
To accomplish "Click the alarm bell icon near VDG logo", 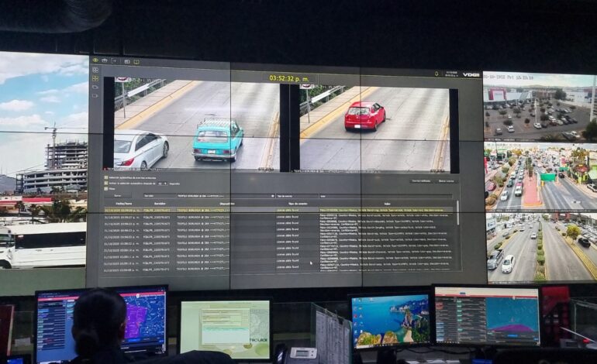I will 437,74.
